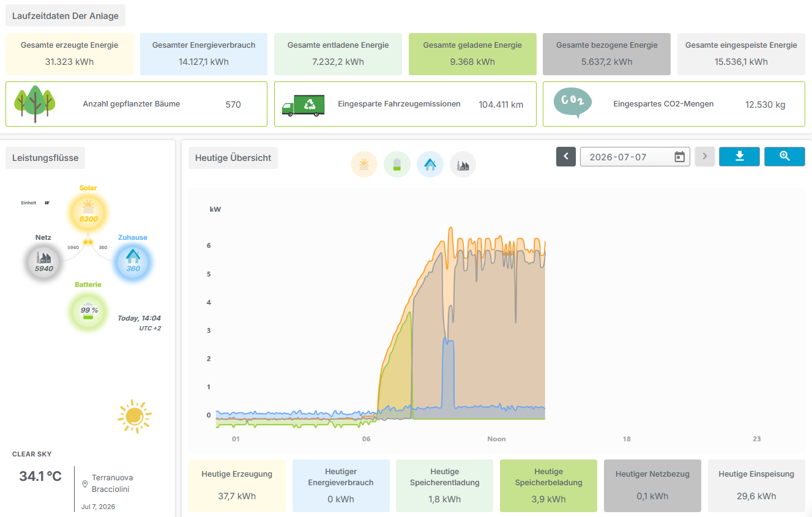The width and height of the screenshot is (812, 517).
Task: Open the calendar date picker icon
Action: point(679,157)
